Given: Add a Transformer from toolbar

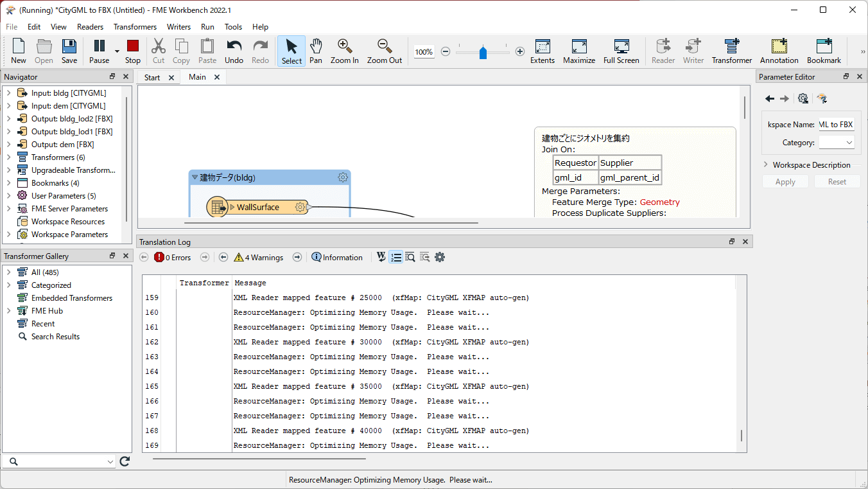Looking at the screenshot, I should (732, 51).
